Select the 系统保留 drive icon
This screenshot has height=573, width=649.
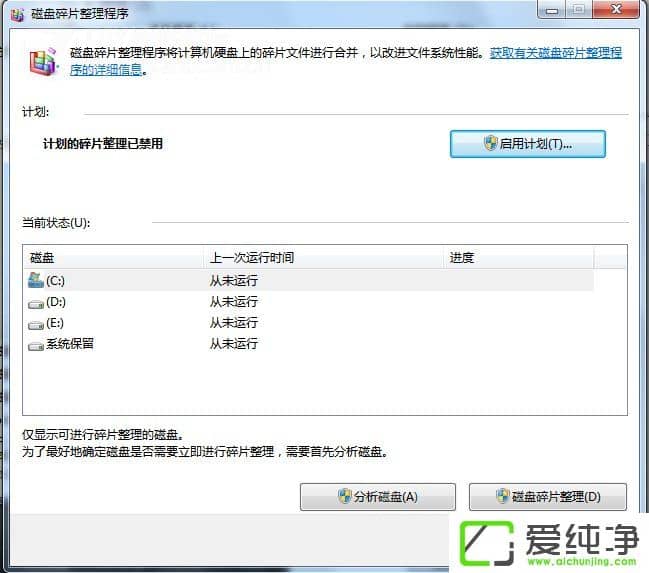pos(36,345)
